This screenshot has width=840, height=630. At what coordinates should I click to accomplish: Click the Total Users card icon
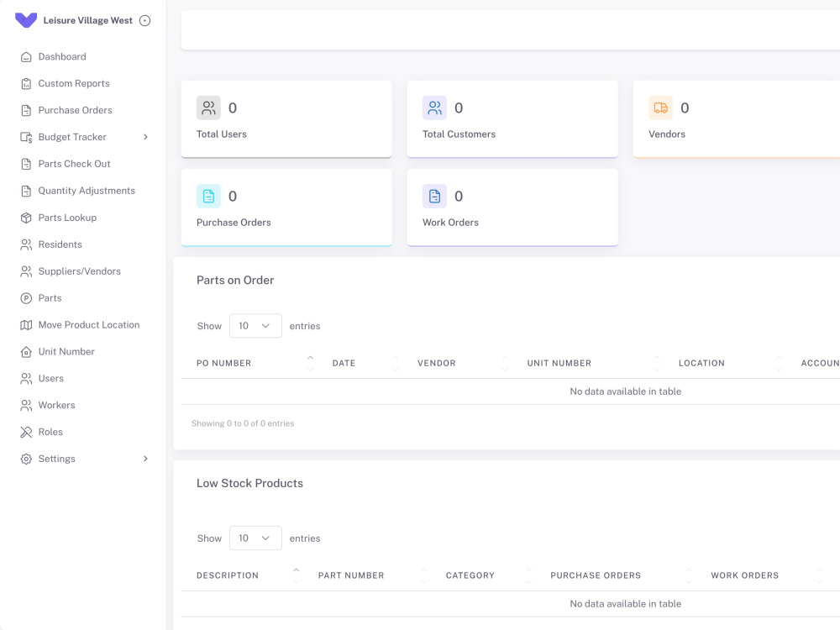point(208,108)
